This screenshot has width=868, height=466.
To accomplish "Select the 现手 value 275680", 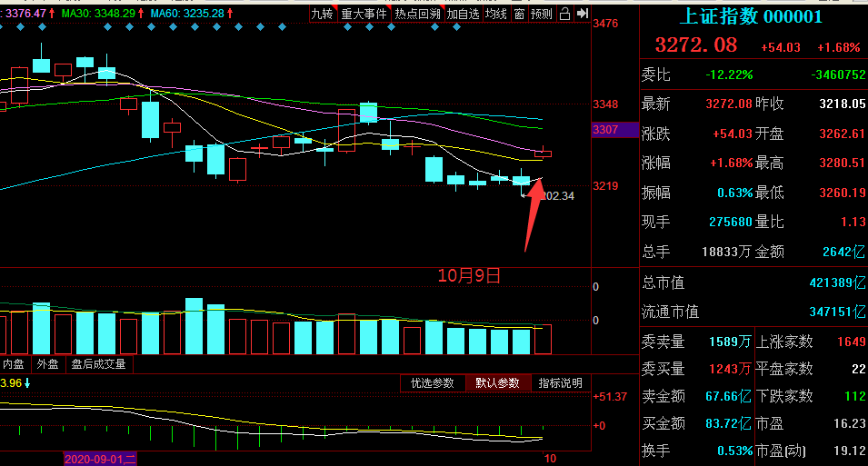I will 731,222.
